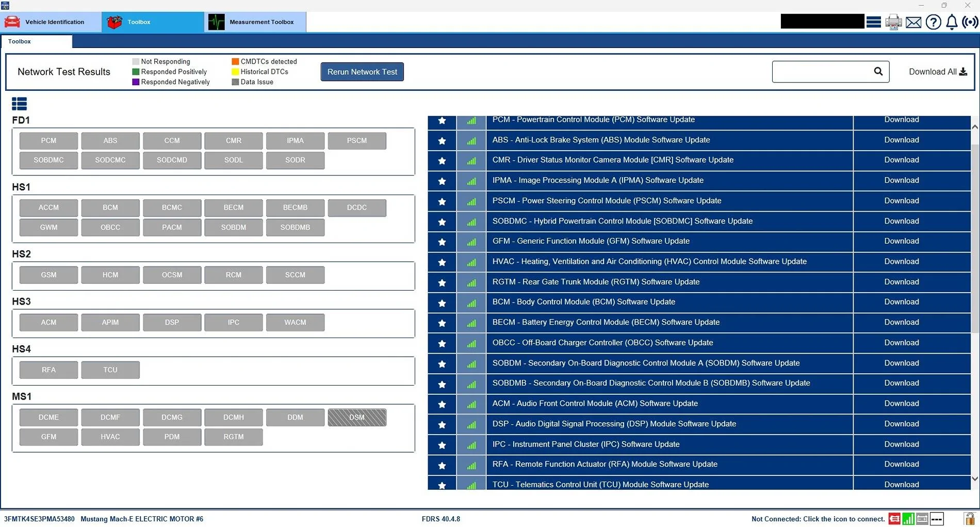The image size is (980, 527).
Task: Click the signal icon on the GFM update row
Action: pyautogui.click(x=471, y=242)
